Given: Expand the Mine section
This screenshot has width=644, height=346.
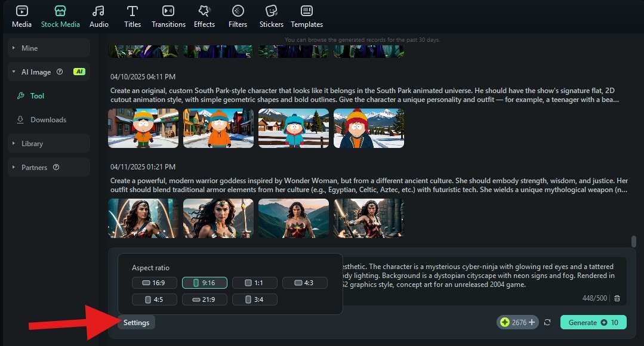Looking at the screenshot, I should click(x=48, y=48).
